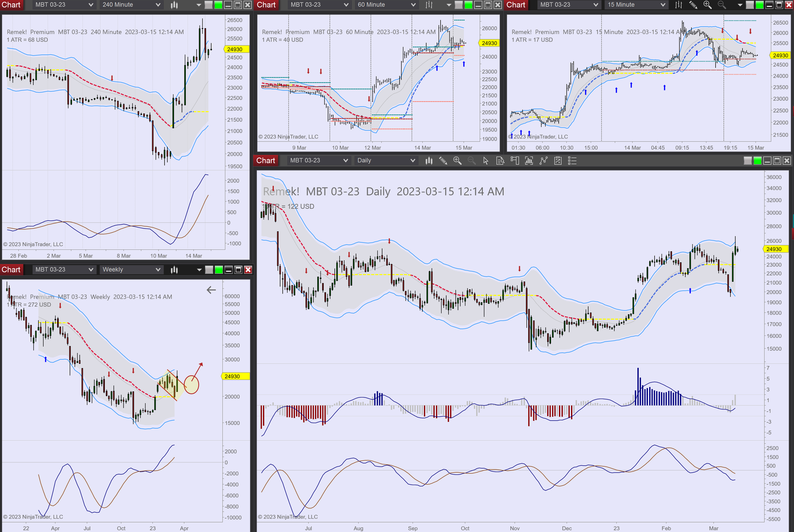This screenshot has height=532, width=794.
Task: Open Data Box icon in Daily chart toolbar
Action: point(500,161)
